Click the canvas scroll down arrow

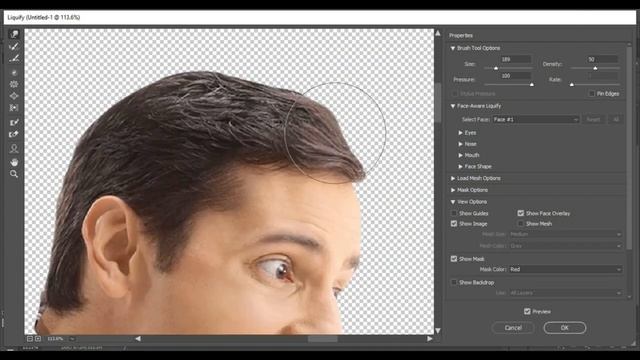[x=438, y=331]
